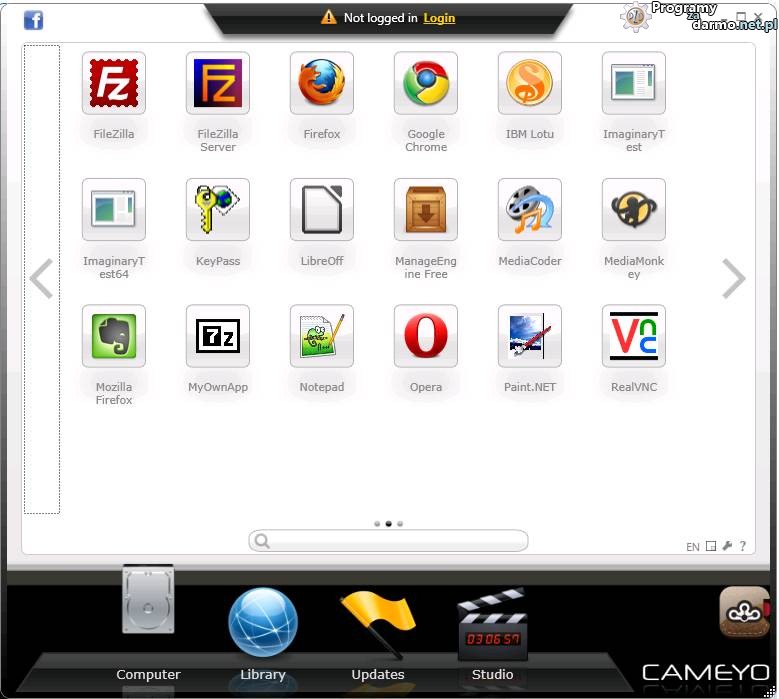This screenshot has height=699, width=779.
Task: Open the wrench settings icon
Action: (x=727, y=546)
